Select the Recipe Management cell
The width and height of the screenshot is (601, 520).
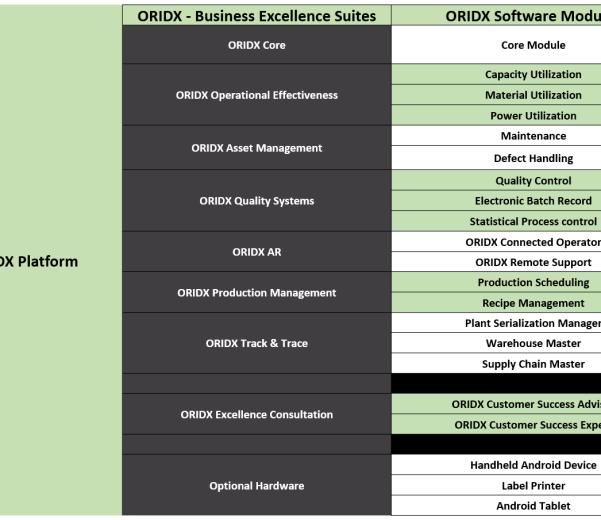tap(532, 303)
